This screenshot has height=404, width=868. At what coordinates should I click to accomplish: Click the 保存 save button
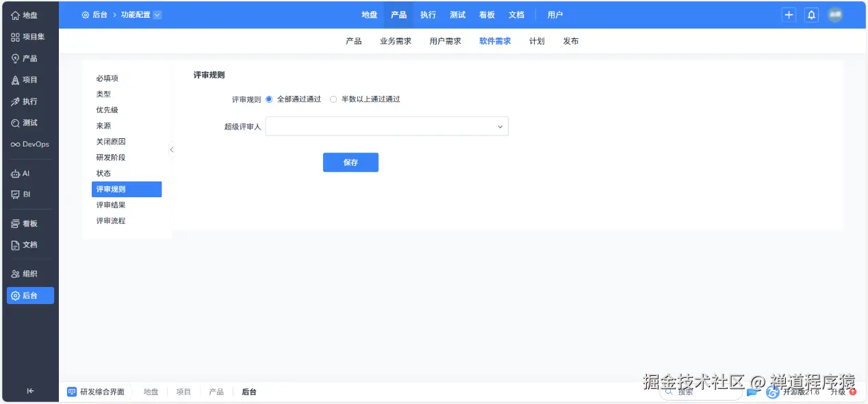tap(350, 162)
